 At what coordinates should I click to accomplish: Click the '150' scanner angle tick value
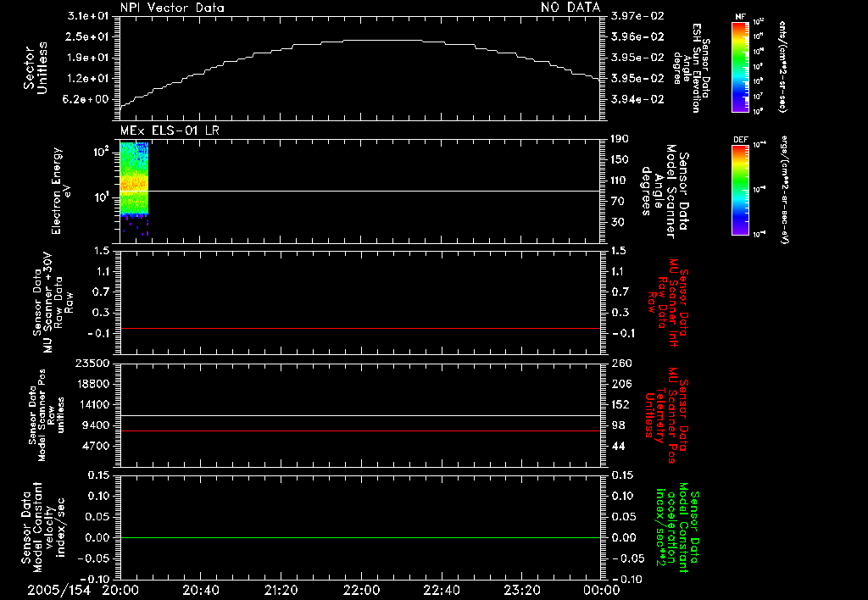click(x=620, y=160)
